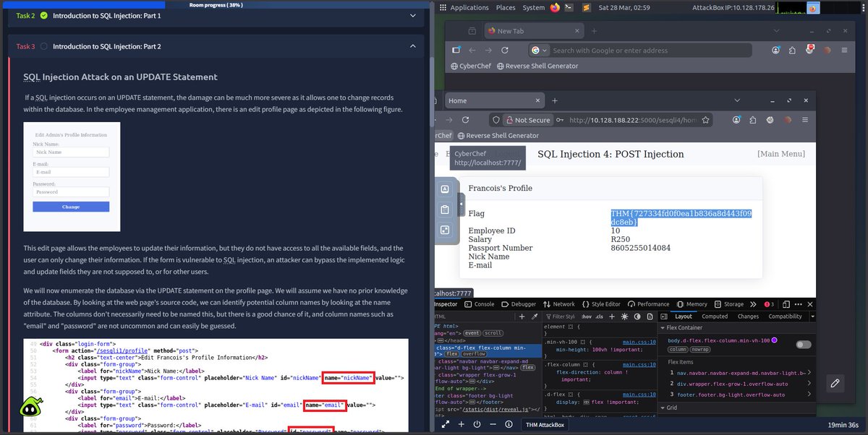
Task: Toggle the :hov pseudo-class panel
Action: (587, 316)
